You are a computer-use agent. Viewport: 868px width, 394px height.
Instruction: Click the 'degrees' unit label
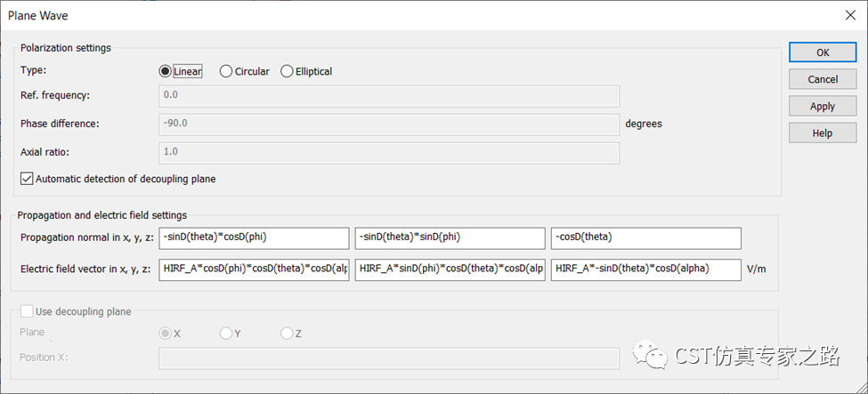coord(644,124)
